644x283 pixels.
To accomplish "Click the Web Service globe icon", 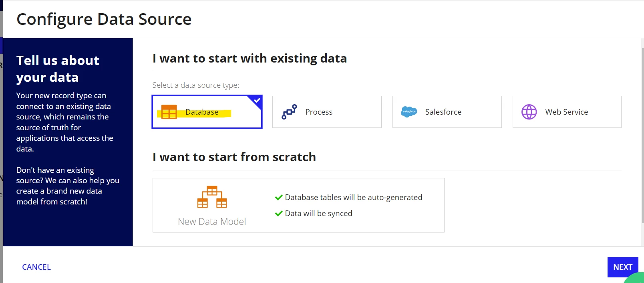I will [529, 112].
